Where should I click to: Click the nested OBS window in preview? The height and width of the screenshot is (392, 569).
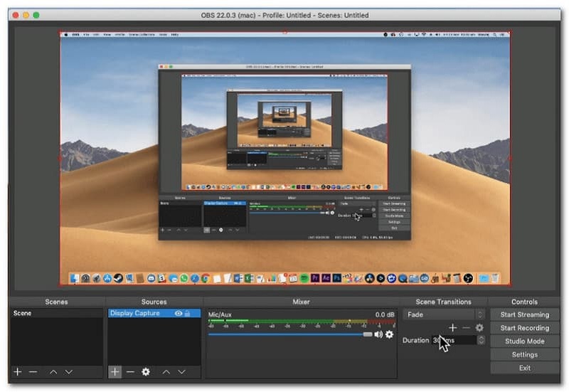coord(284,152)
